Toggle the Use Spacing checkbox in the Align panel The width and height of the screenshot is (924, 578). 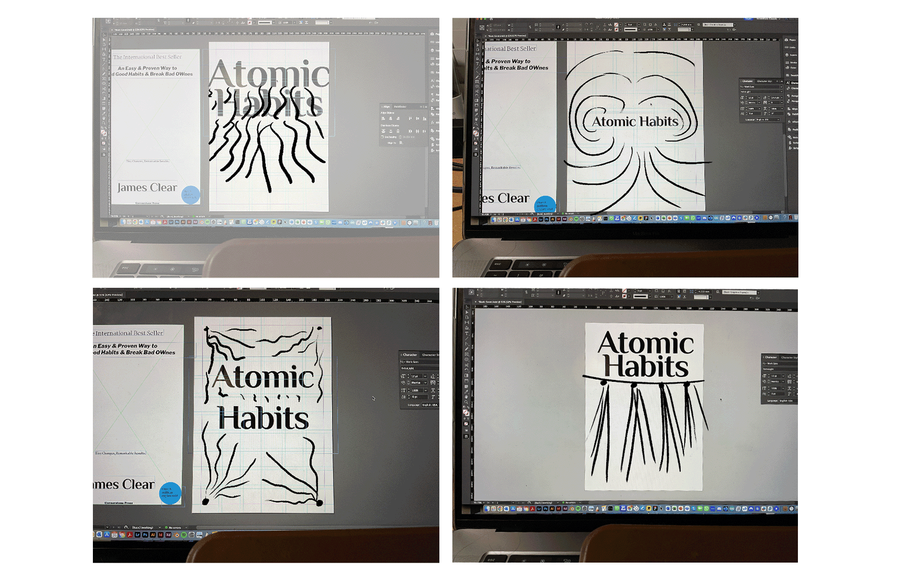382,137
